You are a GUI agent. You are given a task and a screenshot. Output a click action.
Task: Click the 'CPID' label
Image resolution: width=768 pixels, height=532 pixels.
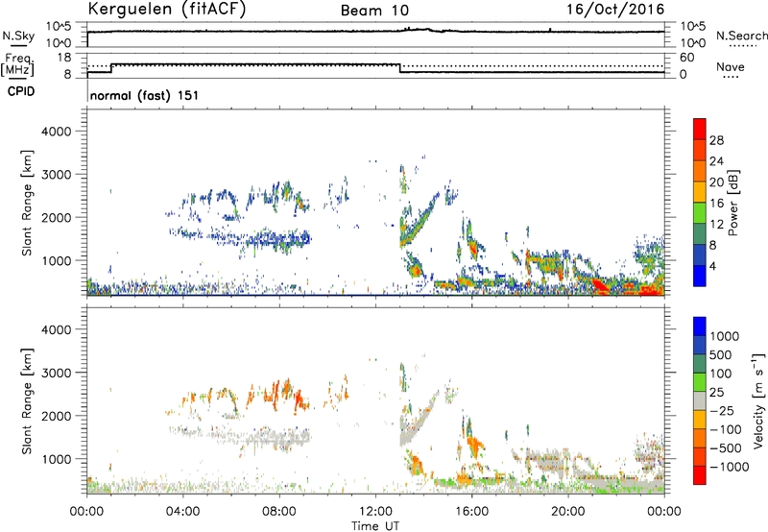[x=21, y=91]
